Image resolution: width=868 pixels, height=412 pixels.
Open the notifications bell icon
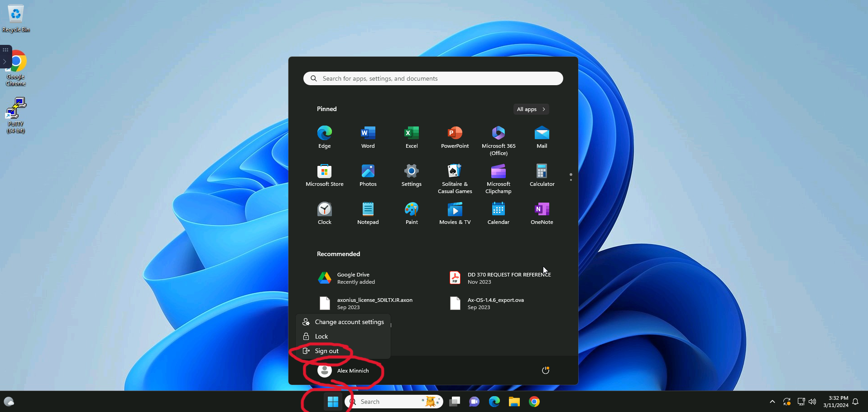[855, 402]
